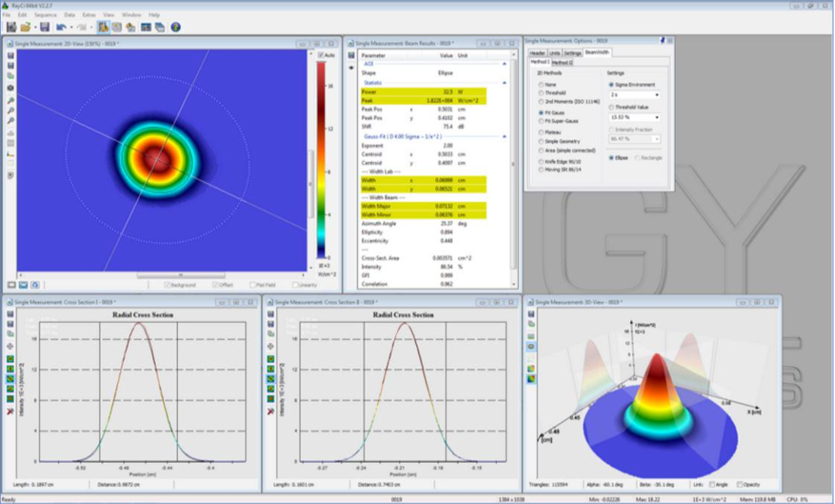Click the eye icon in Beam Results panel
Screen dimensions: 835x504
(x=352, y=67)
